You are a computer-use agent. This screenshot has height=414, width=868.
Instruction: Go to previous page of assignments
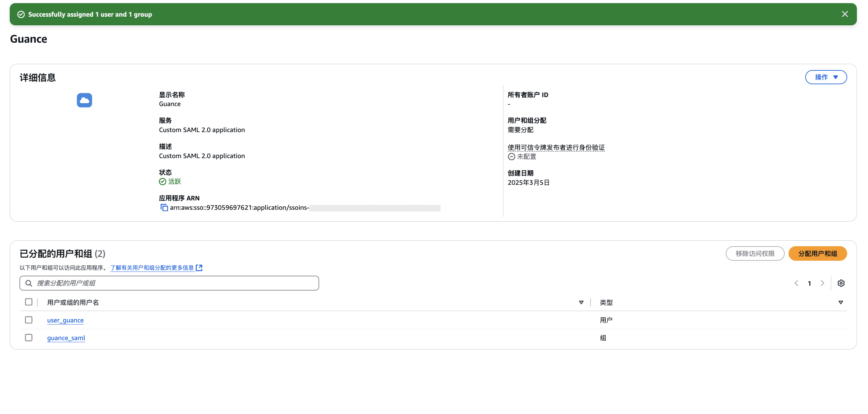[797, 283]
